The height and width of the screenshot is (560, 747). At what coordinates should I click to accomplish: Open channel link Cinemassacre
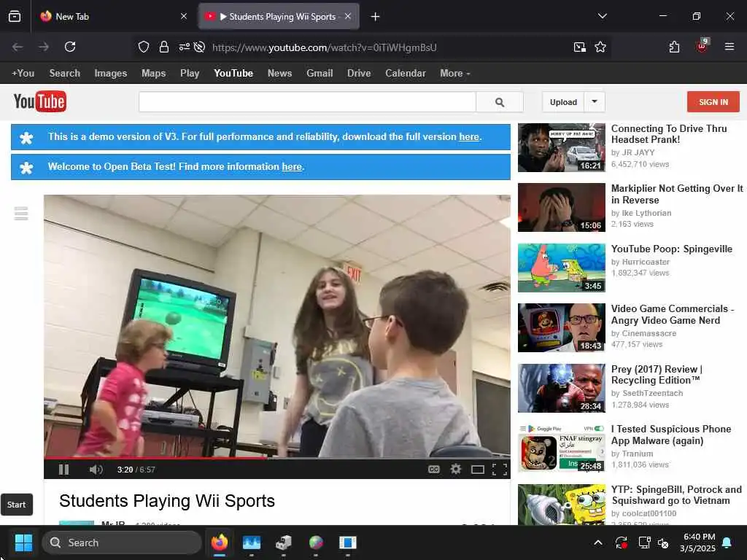[649, 333]
